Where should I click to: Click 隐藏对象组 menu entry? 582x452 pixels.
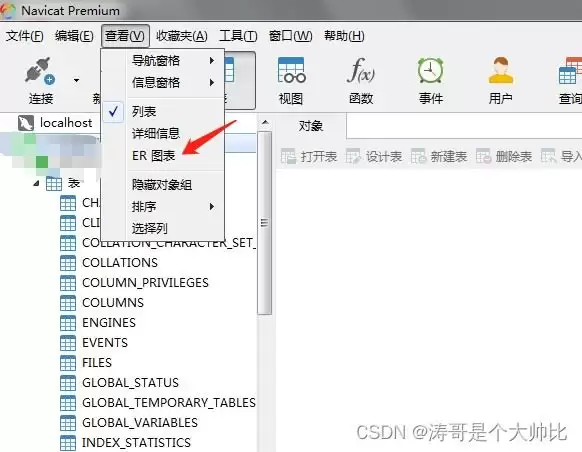[163, 184]
